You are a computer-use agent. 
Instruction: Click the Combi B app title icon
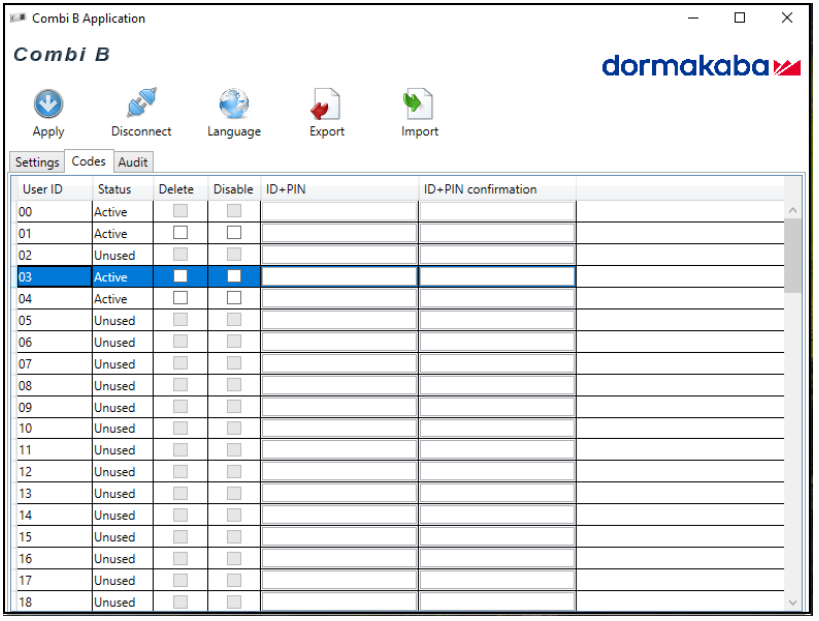click(18, 18)
